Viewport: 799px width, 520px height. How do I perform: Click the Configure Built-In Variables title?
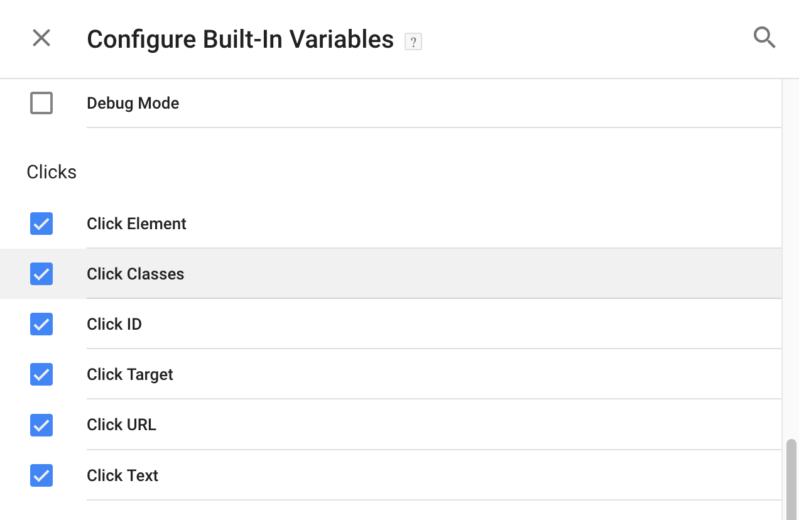tap(240, 40)
